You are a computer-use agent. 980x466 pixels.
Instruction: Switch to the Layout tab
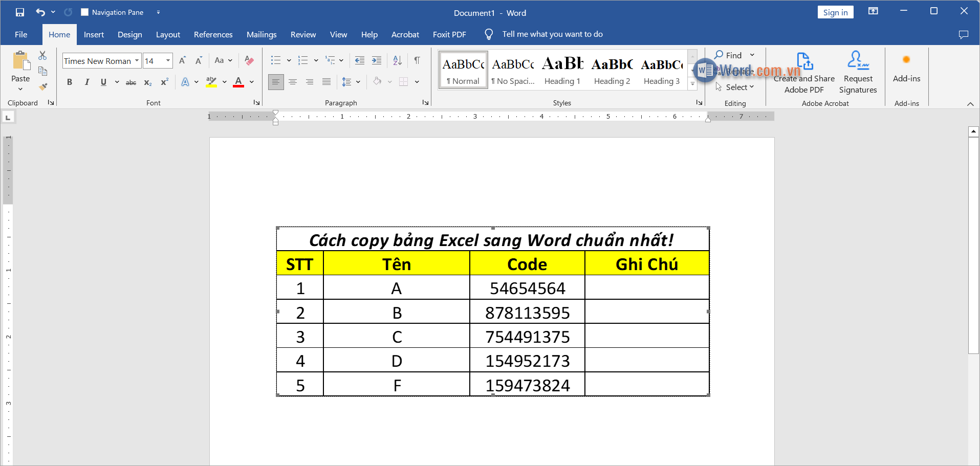point(168,34)
